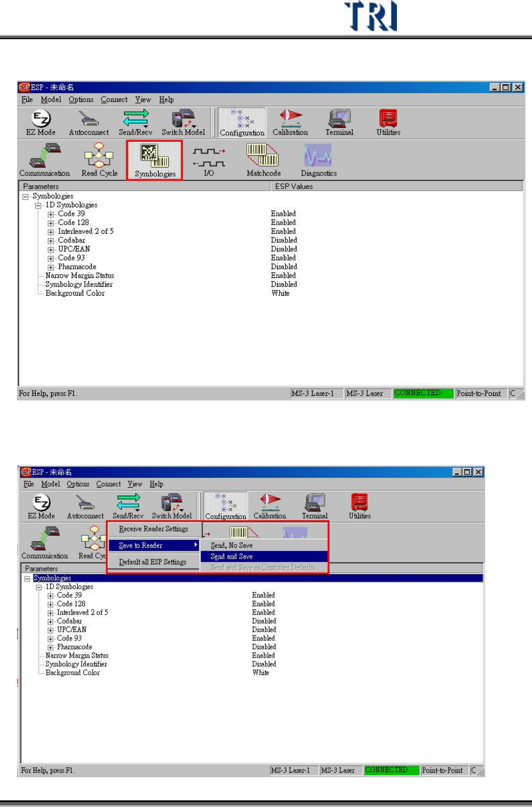Open Communication settings in upper window
Viewport: 532px width, 807px height.
tap(45, 160)
